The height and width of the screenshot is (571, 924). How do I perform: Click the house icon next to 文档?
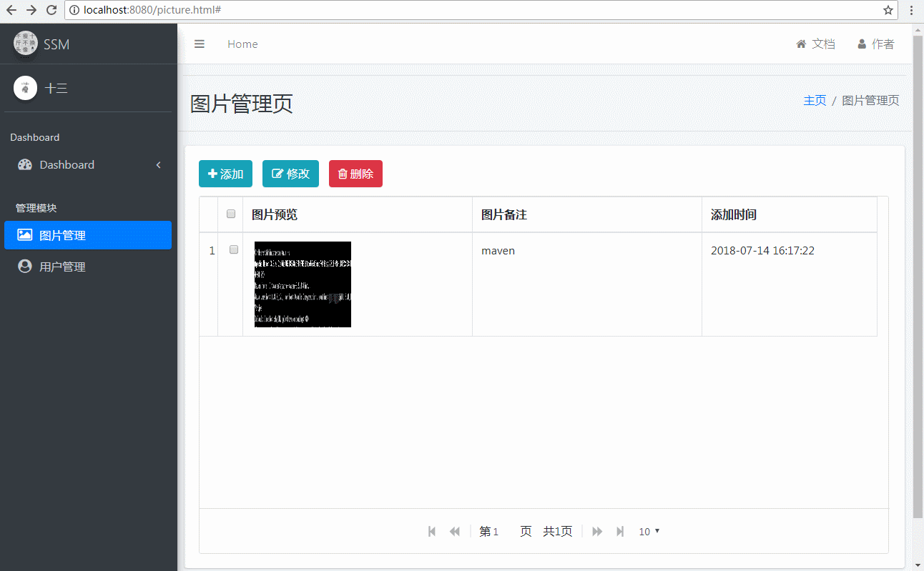click(800, 44)
